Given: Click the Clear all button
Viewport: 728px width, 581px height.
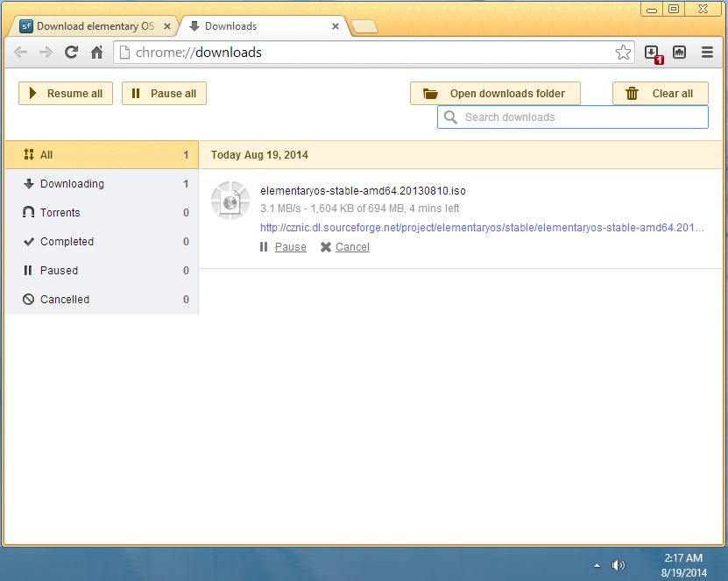Looking at the screenshot, I should pos(661,94).
